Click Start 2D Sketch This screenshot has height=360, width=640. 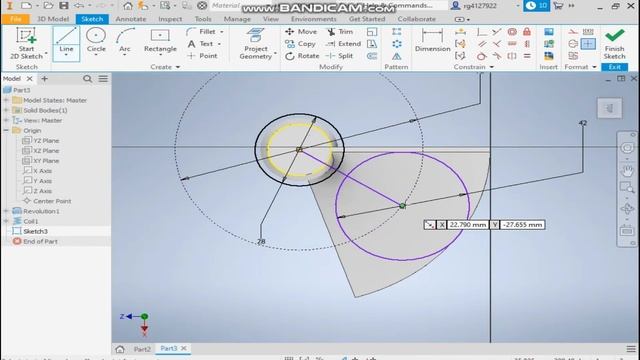pos(27,43)
